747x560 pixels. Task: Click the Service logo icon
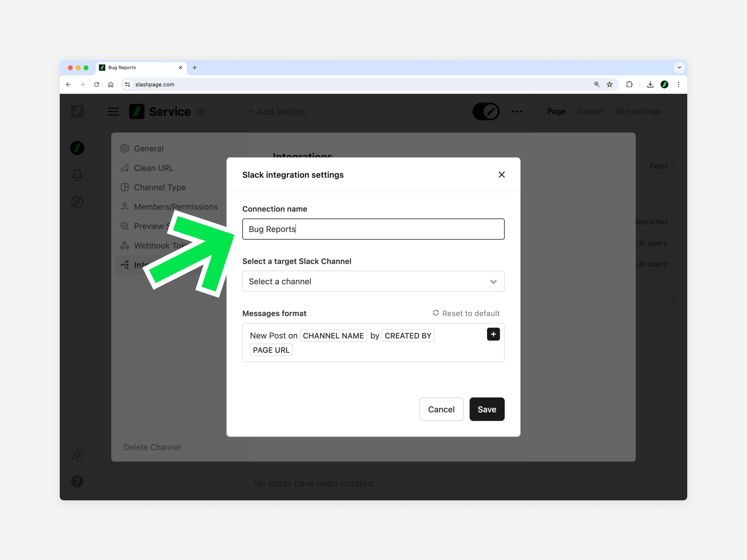137,112
